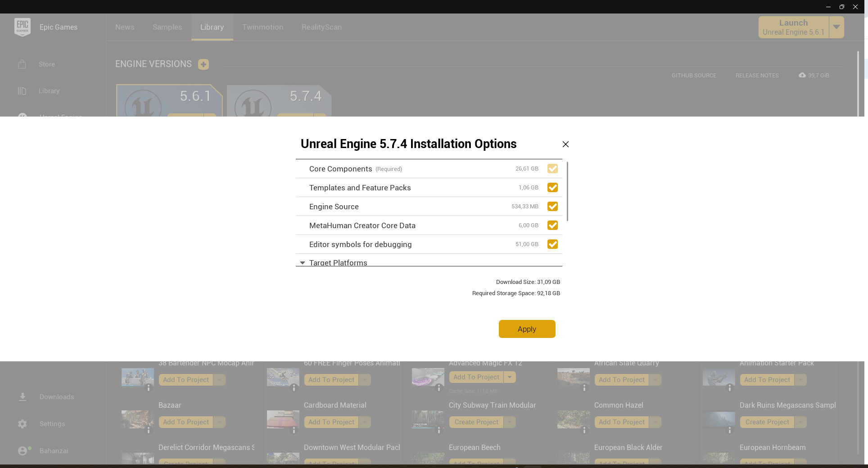The image size is (868, 468).
Task: Show info for 60 FREE Finger Poses
Action: pyautogui.click(x=294, y=387)
